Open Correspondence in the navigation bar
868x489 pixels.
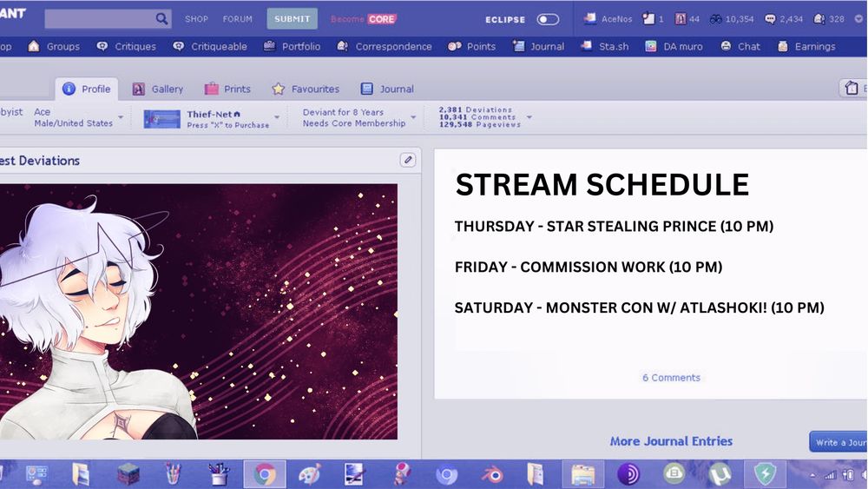click(385, 47)
